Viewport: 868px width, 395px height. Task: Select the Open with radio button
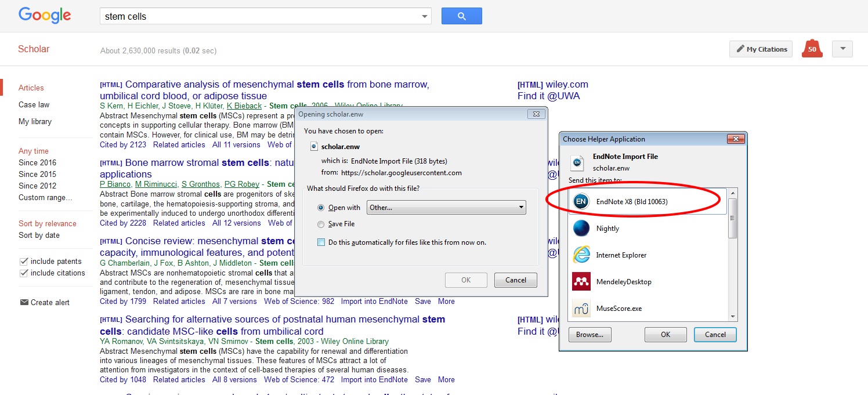pyautogui.click(x=321, y=208)
